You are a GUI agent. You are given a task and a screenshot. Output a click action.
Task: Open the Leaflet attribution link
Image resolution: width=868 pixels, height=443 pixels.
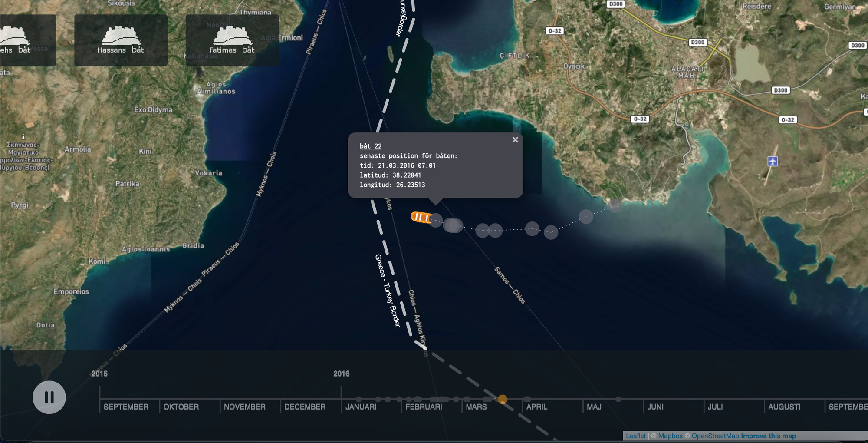(x=635, y=436)
